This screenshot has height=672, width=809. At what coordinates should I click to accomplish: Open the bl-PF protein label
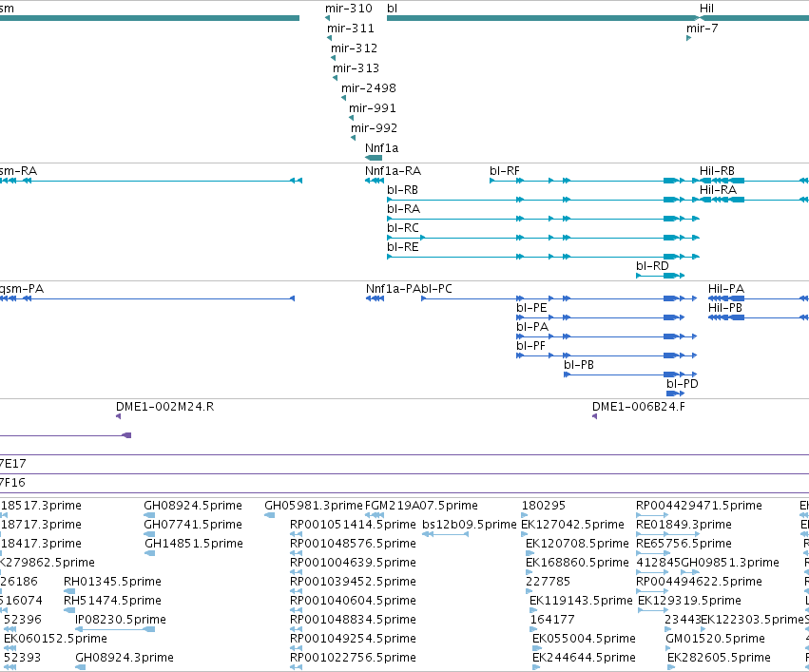pos(530,346)
